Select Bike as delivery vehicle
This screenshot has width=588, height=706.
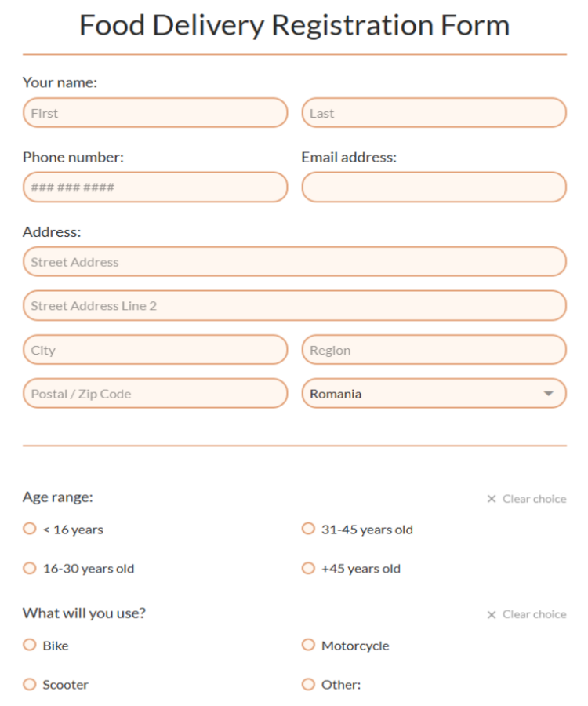(x=30, y=645)
